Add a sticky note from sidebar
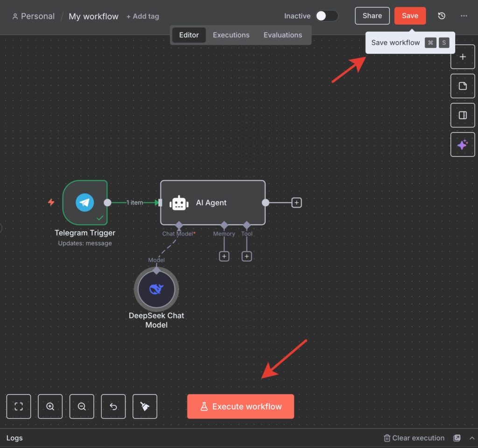 pos(463,86)
